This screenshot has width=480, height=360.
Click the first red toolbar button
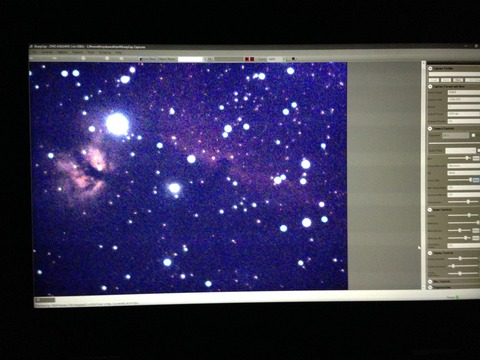point(247,59)
